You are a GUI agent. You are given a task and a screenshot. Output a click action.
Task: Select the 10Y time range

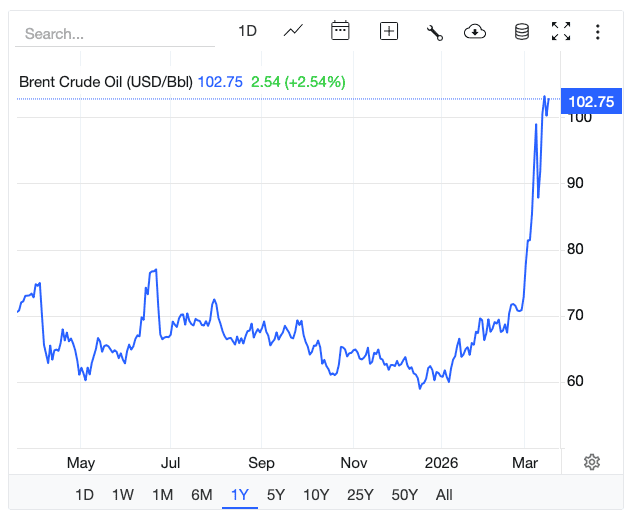tap(316, 494)
